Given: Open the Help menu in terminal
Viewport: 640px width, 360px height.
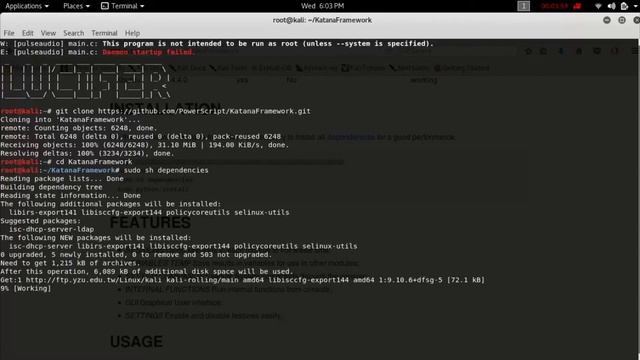Looking at the screenshot, I should 132,33.
